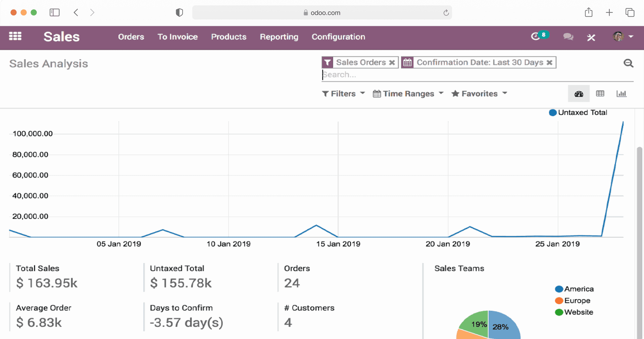Switch to the bar graph view

point(621,94)
